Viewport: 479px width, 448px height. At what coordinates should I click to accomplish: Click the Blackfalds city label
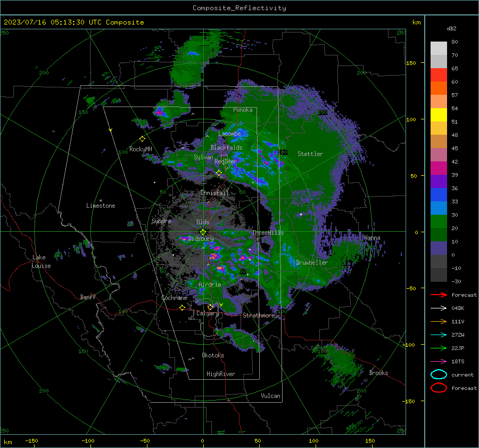click(x=226, y=148)
